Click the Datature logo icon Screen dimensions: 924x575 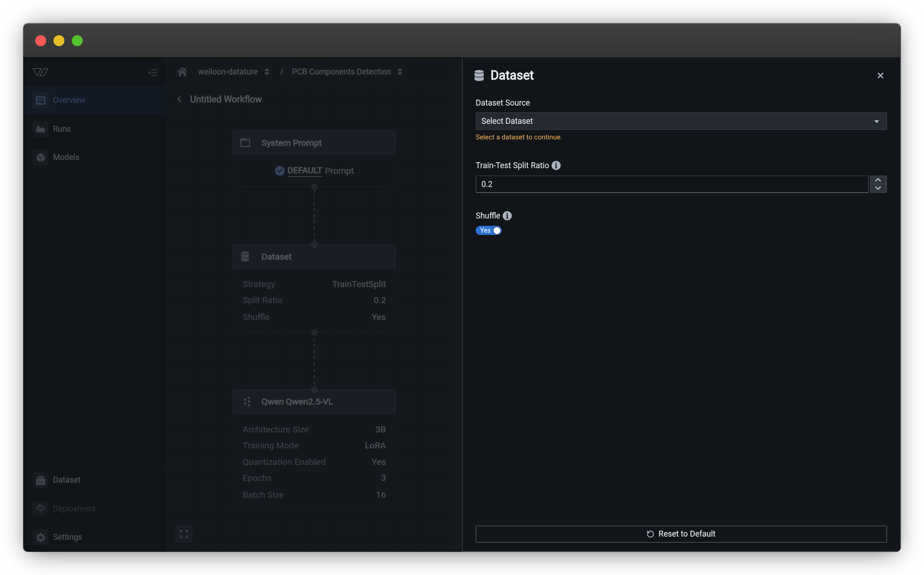[x=40, y=72]
